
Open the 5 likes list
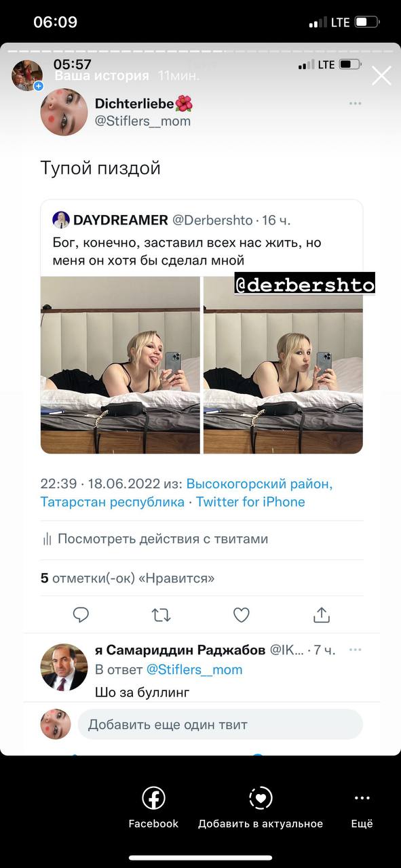click(x=128, y=578)
